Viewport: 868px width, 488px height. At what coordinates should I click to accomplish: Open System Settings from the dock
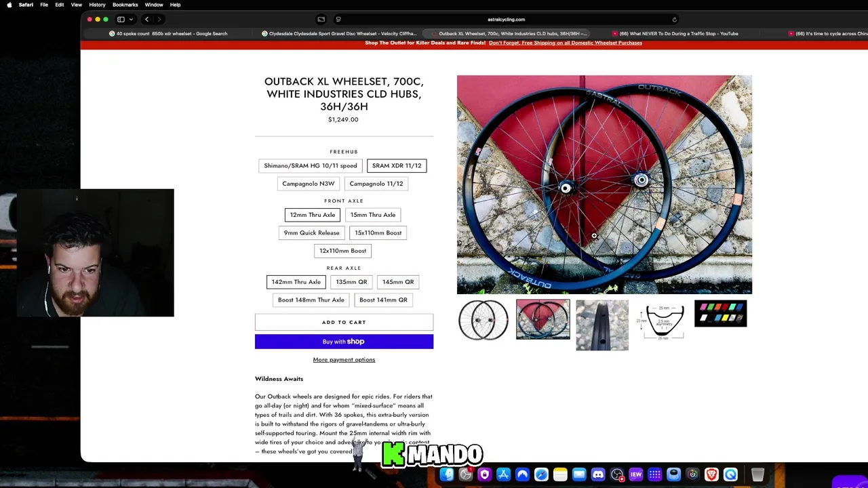(465, 475)
